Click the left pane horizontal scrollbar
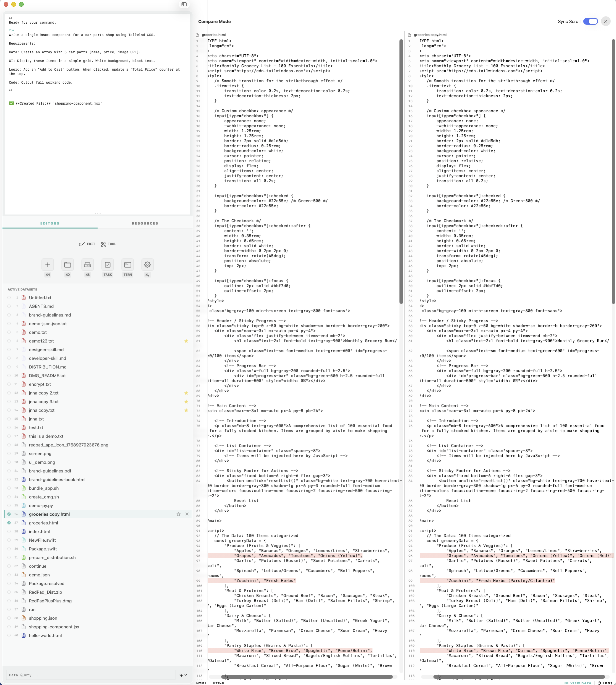616x685 pixels. tap(307, 677)
